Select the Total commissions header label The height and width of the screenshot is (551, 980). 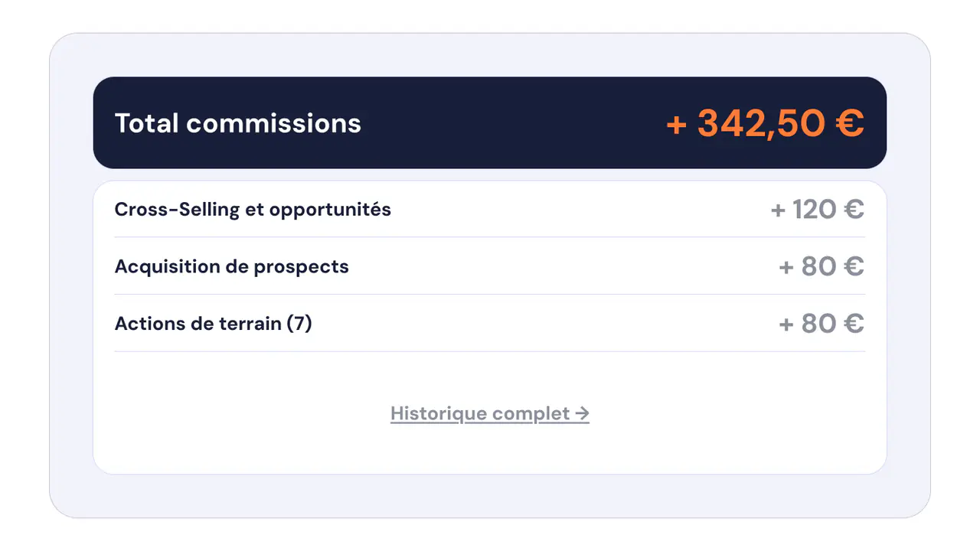click(x=237, y=123)
